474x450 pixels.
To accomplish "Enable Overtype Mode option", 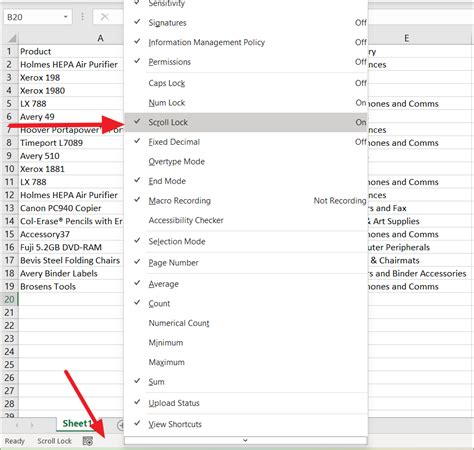I will pyautogui.click(x=246, y=162).
